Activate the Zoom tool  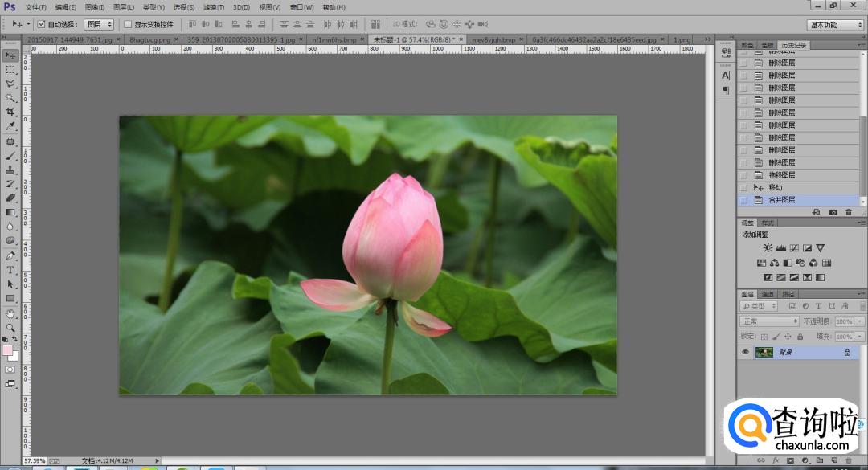tap(10, 328)
